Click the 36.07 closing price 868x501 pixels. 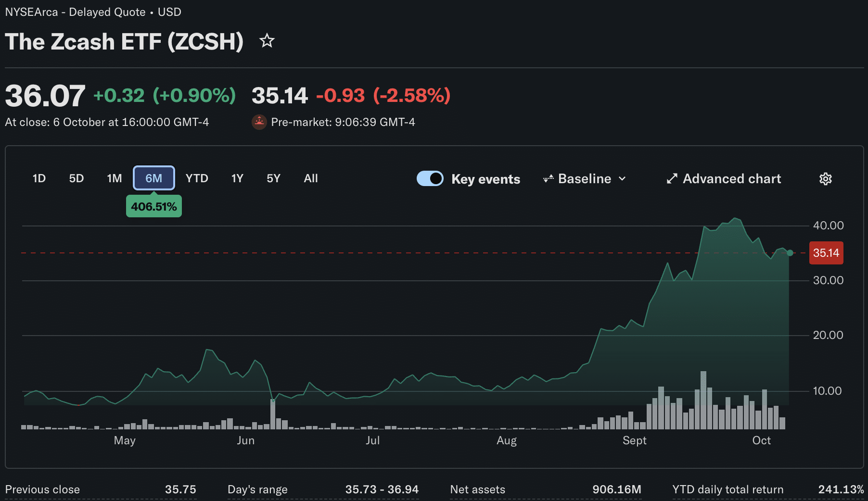coord(45,96)
